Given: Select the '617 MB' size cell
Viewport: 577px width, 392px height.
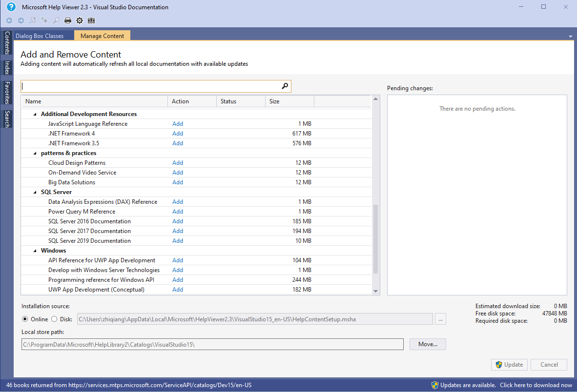Looking at the screenshot, I should click(x=302, y=134).
